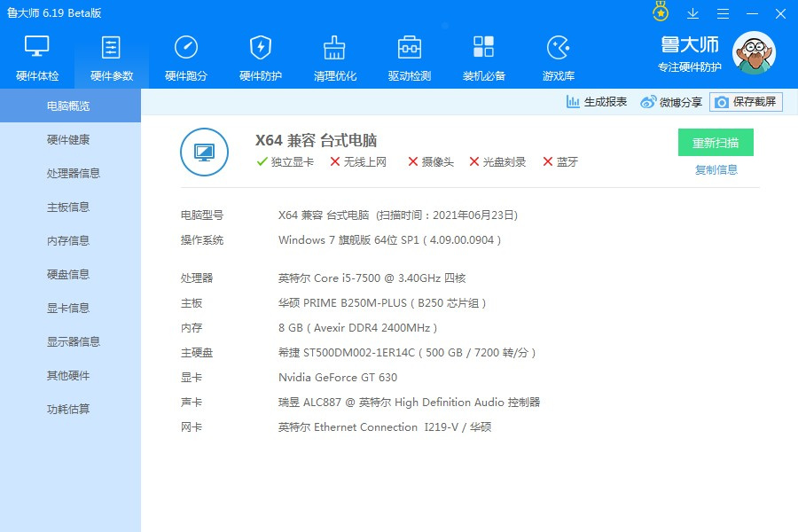Click the 8 GB Avexir DDR4 memory value
The width and height of the screenshot is (798, 532).
pos(358,328)
